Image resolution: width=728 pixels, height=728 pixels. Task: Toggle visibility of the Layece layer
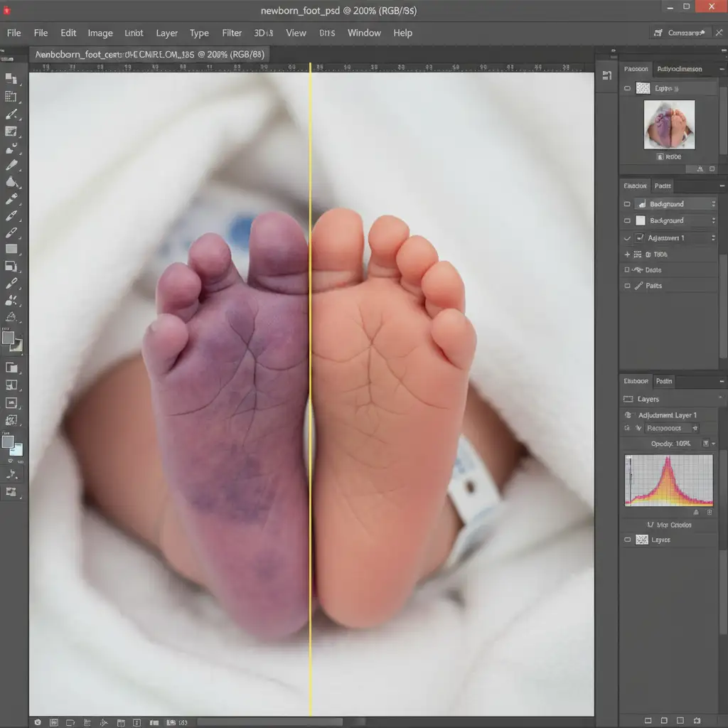(627, 540)
